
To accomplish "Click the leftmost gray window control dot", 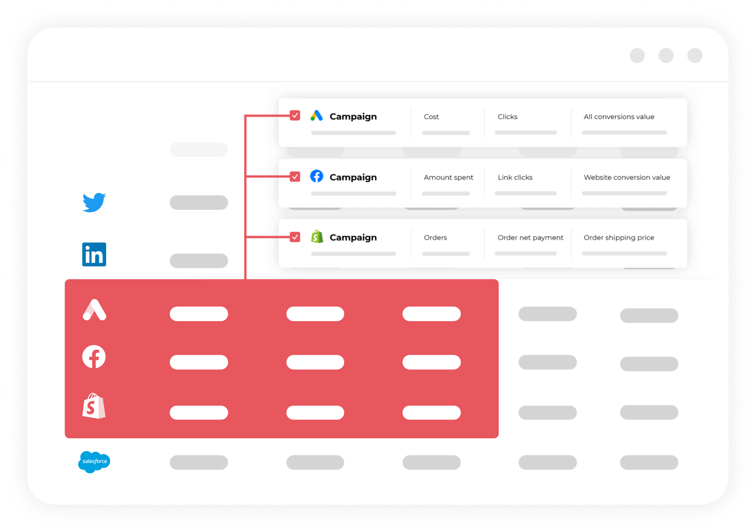I will click(637, 55).
